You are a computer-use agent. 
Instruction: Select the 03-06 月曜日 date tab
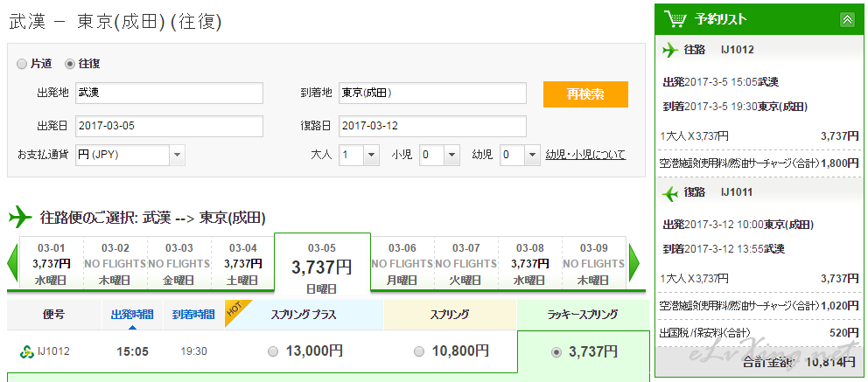[402, 264]
